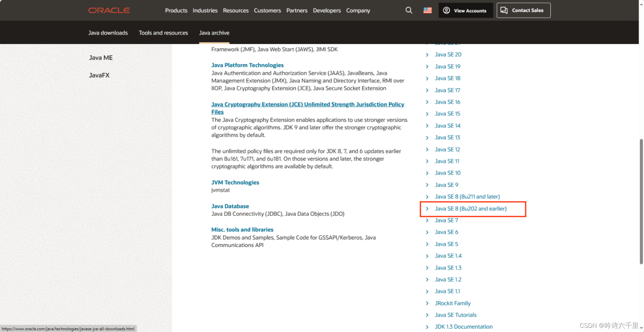The width and height of the screenshot is (644, 332).
Task: Click chevron beside Java SE 6
Action: [x=427, y=232]
